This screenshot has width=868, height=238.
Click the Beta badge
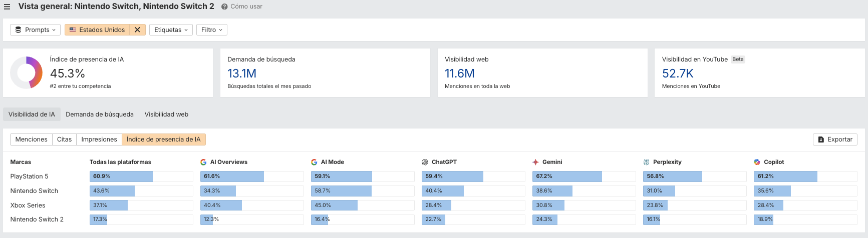[x=738, y=59]
